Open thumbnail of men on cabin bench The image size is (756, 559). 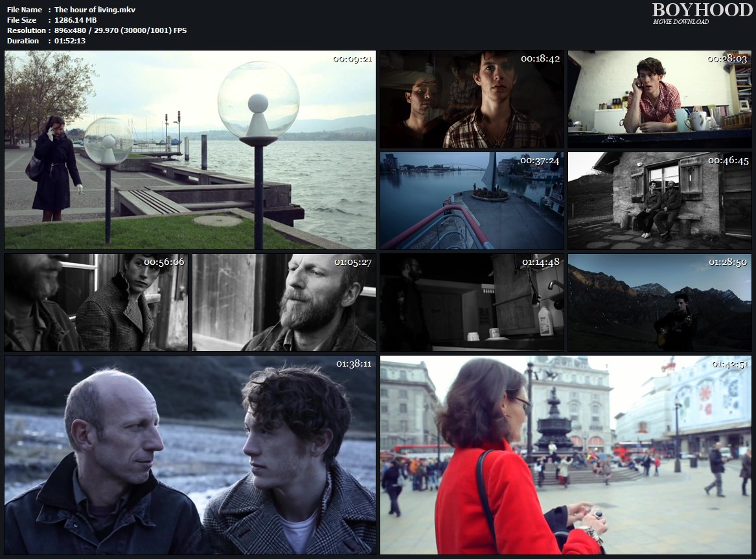[x=659, y=201]
